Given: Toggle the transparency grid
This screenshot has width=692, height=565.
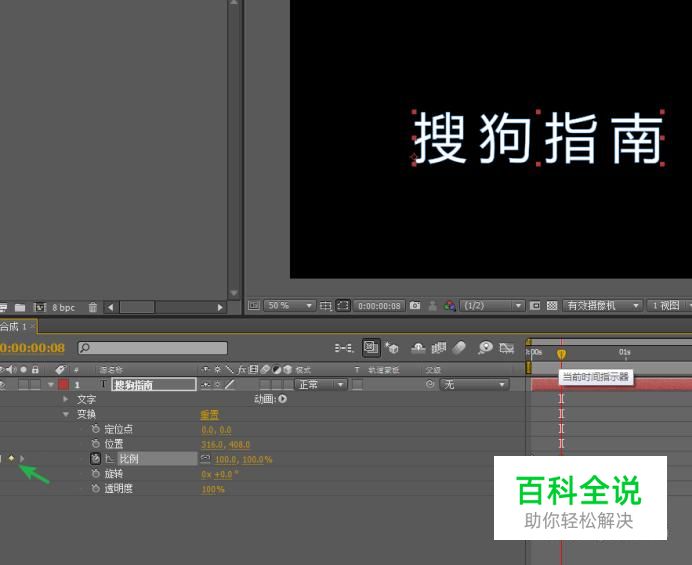Looking at the screenshot, I should [552, 305].
